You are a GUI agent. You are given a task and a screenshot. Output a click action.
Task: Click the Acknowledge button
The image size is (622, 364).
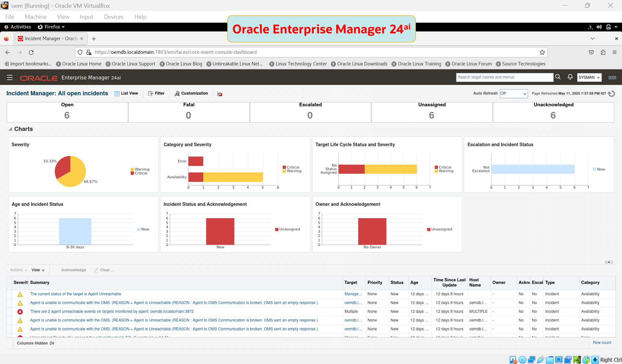click(x=74, y=270)
